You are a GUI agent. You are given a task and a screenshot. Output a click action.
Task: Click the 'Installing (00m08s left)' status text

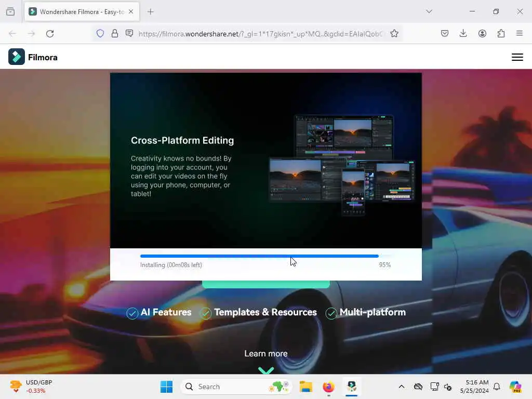pyautogui.click(x=171, y=265)
